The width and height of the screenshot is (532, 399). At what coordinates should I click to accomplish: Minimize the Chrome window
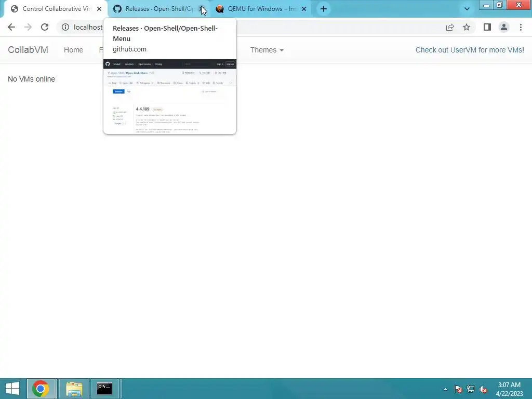click(486, 5)
